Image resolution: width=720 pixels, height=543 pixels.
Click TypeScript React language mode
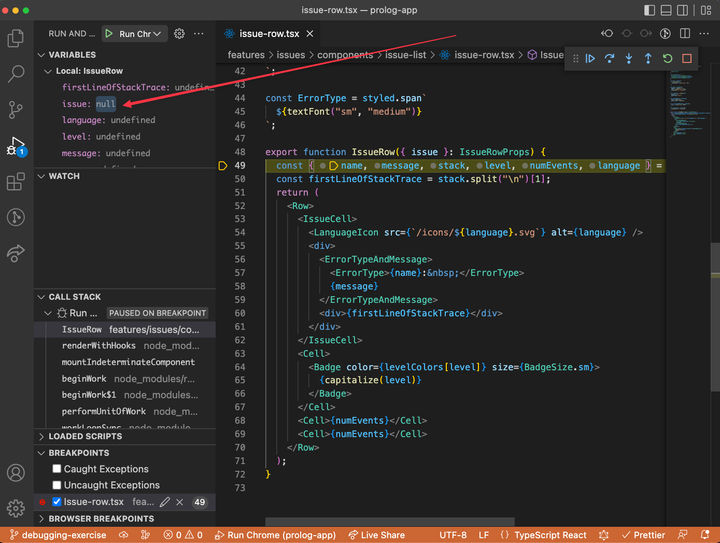[546, 535]
